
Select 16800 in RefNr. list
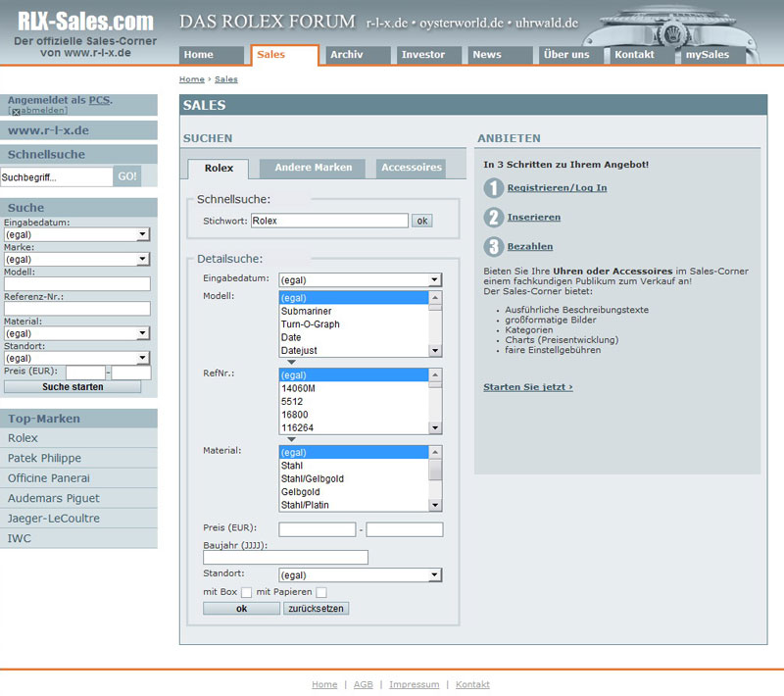(x=354, y=415)
